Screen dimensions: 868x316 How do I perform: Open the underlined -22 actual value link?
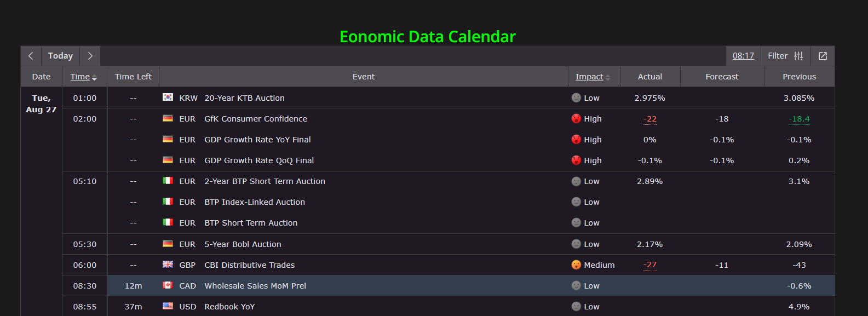pos(649,118)
